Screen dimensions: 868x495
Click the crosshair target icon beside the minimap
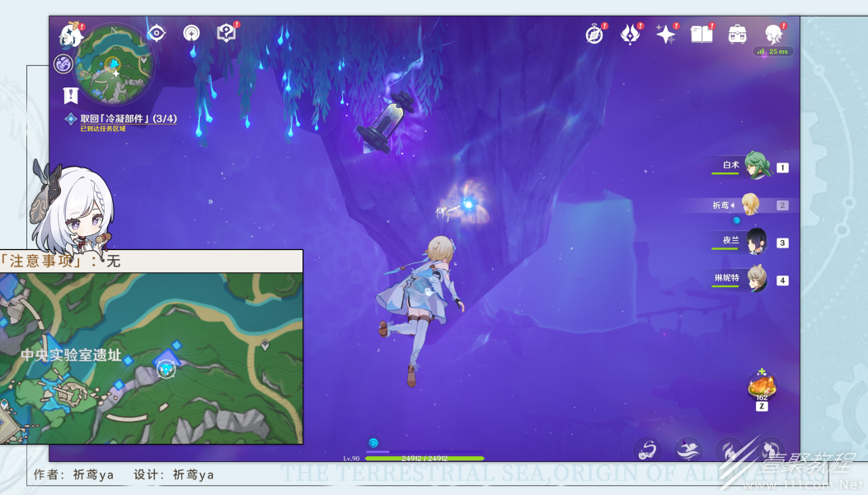[157, 33]
